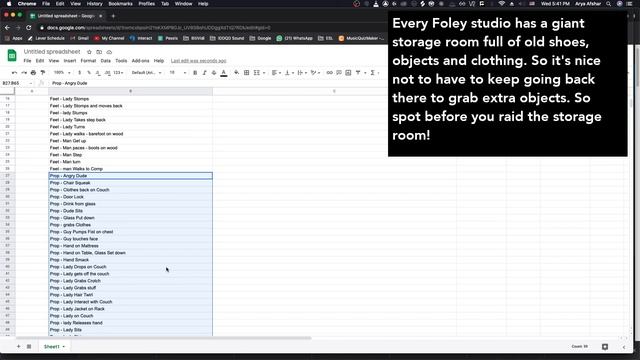Open the Sheets Data menu

(x=106, y=61)
